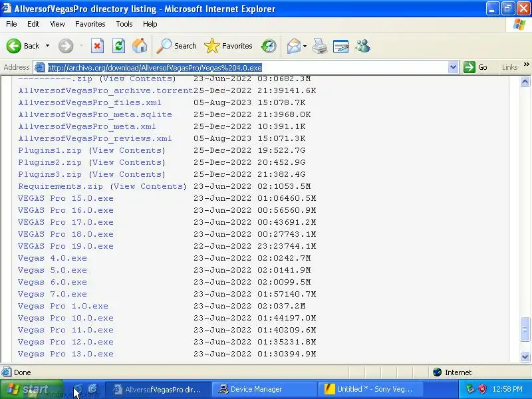Click the address bar URL field
Image resolution: width=532 pixels, height=399 pixels.
[x=246, y=68]
